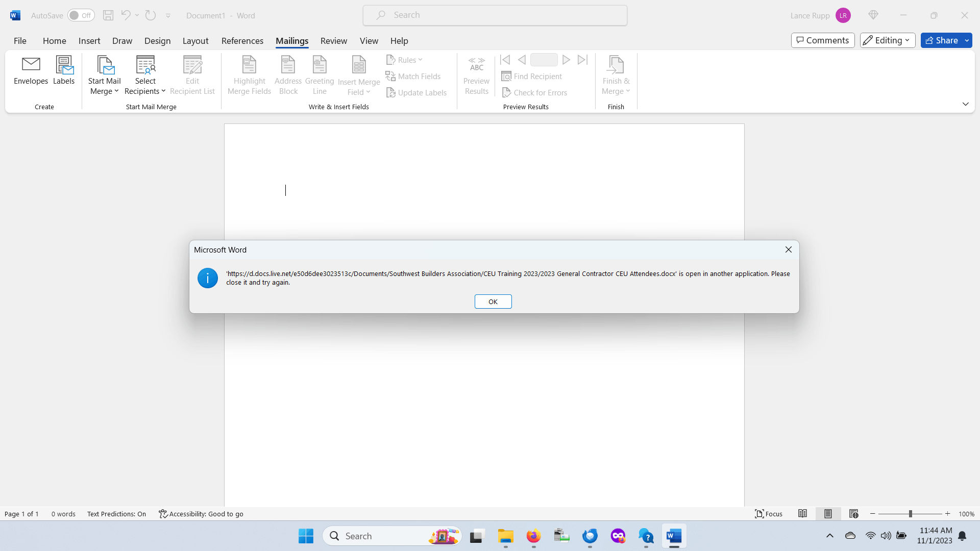Click the Save icon in the title bar
Image resolution: width=980 pixels, height=551 pixels.
(x=108, y=15)
